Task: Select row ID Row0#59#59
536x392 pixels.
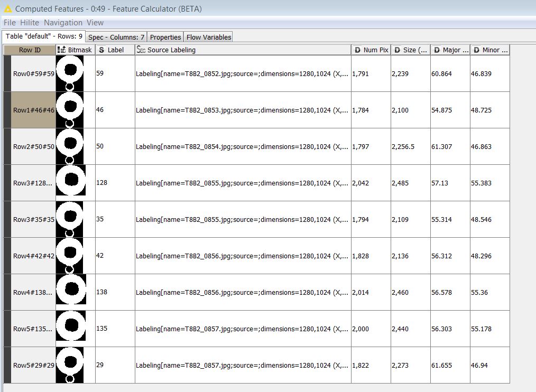Action: [33, 73]
